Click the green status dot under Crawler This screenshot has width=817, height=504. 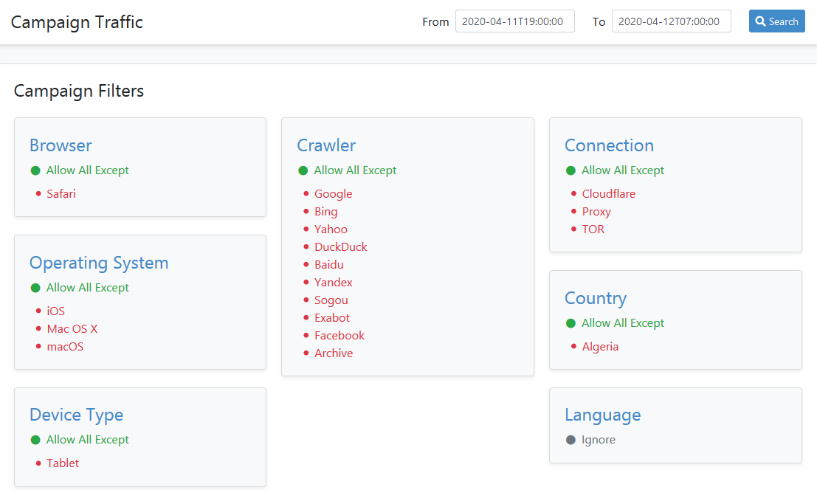point(303,170)
